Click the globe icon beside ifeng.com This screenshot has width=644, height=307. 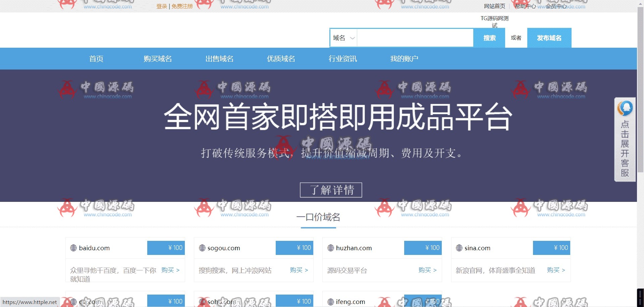click(x=330, y=302)
